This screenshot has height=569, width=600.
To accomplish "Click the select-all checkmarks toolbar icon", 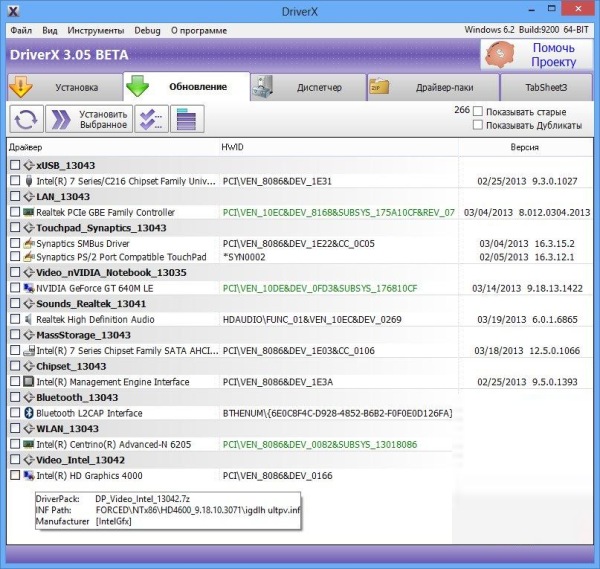I will [x=150, y=118].
